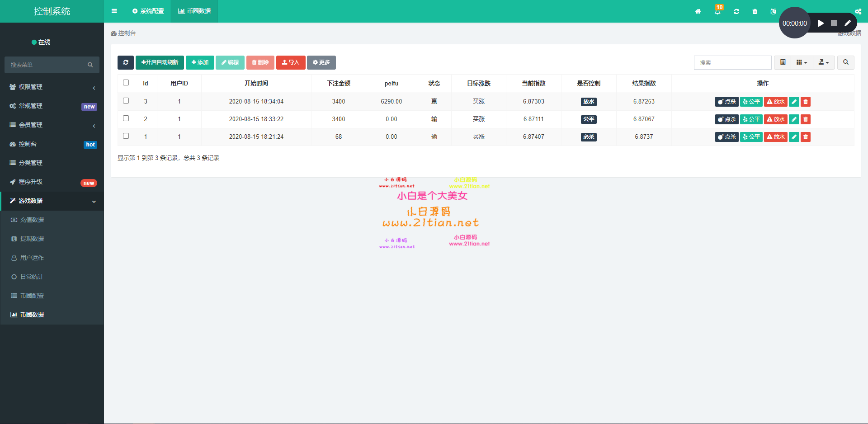868x424 pixels.
Task: Click green edit pencil for record Id 1
Action: (x=794, y=137)
